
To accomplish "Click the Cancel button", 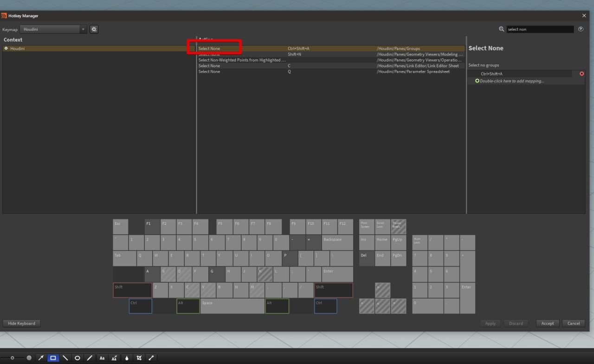I will point(574,323).
